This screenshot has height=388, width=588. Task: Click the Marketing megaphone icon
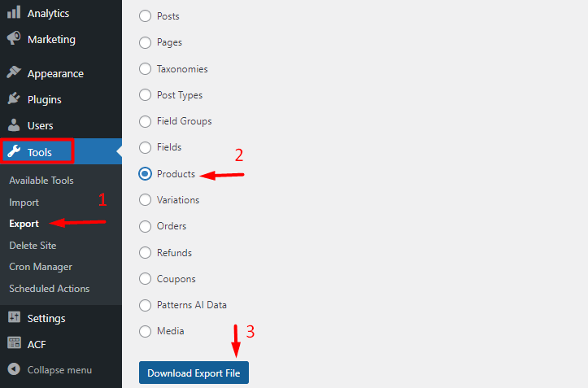pos(14,39)
